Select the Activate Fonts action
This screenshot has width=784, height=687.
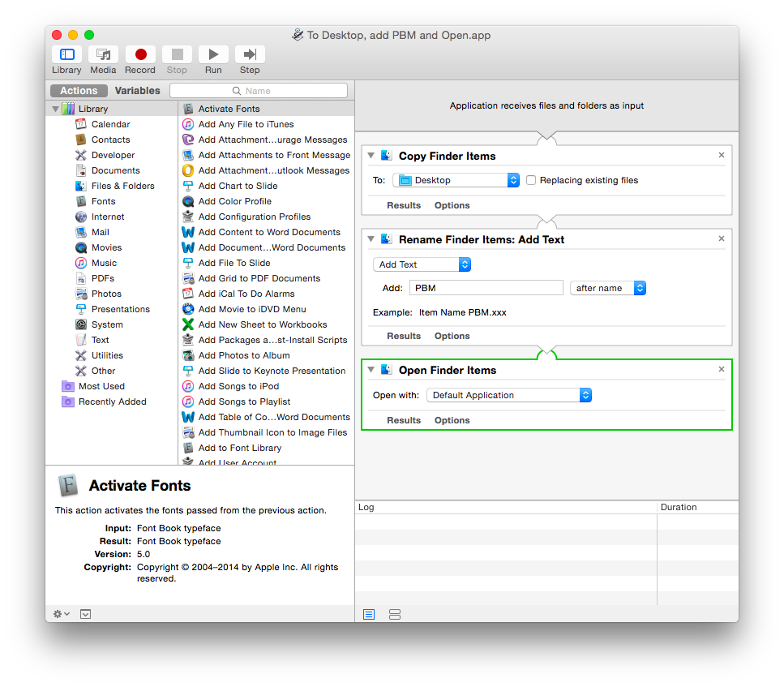pyautogui.click(x=266, y=109)
